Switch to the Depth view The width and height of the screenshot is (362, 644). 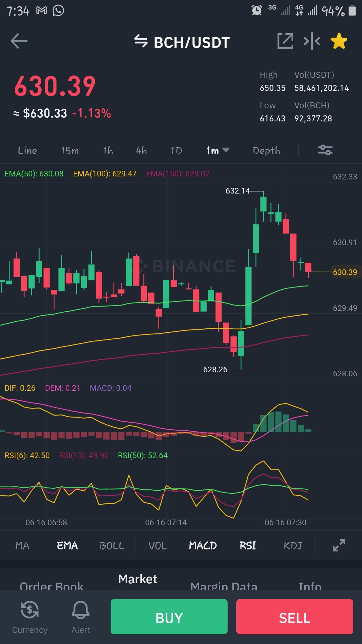[x=266, y=151]
